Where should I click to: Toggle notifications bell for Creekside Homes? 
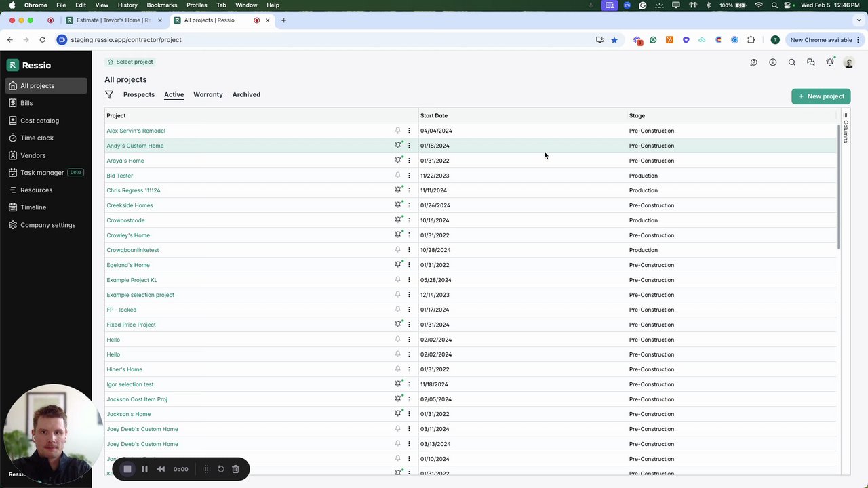click(x=398, y=205)
